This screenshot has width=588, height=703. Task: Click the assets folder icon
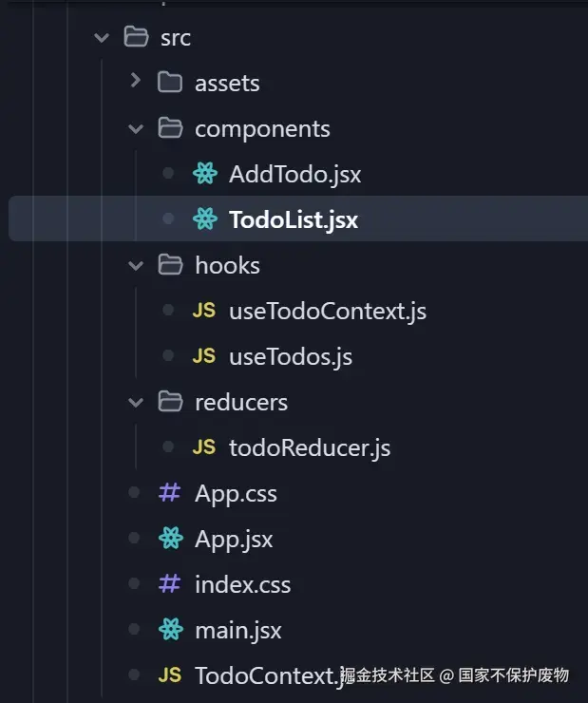tap(170, 83)
